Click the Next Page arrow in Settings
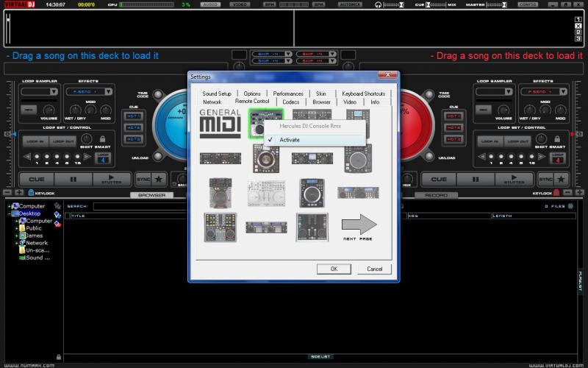This screenshot has height=368, width=588. coord(359,224)
